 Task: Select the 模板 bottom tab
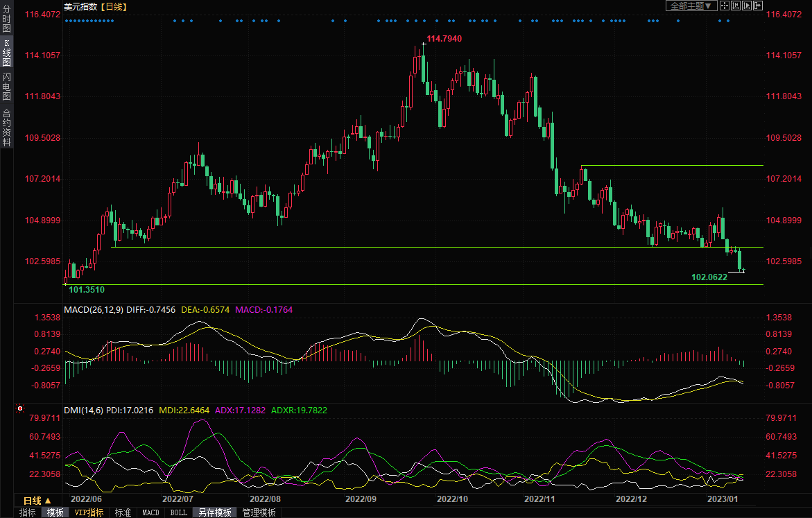pos(55,512)
